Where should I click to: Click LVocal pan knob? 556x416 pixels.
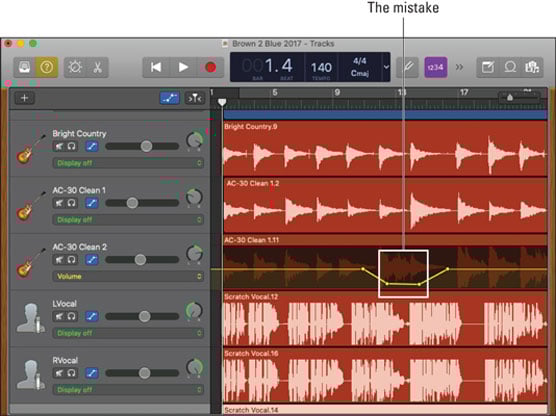point(194,311)
